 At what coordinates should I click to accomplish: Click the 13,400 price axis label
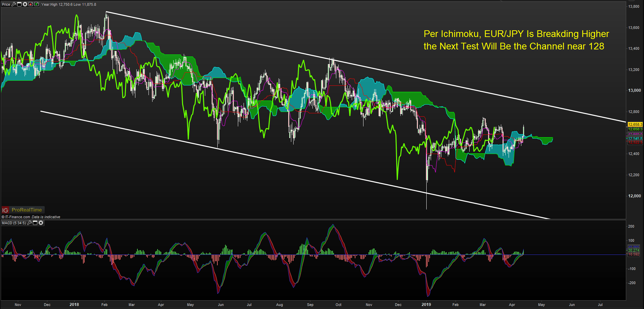click(634, 49)
